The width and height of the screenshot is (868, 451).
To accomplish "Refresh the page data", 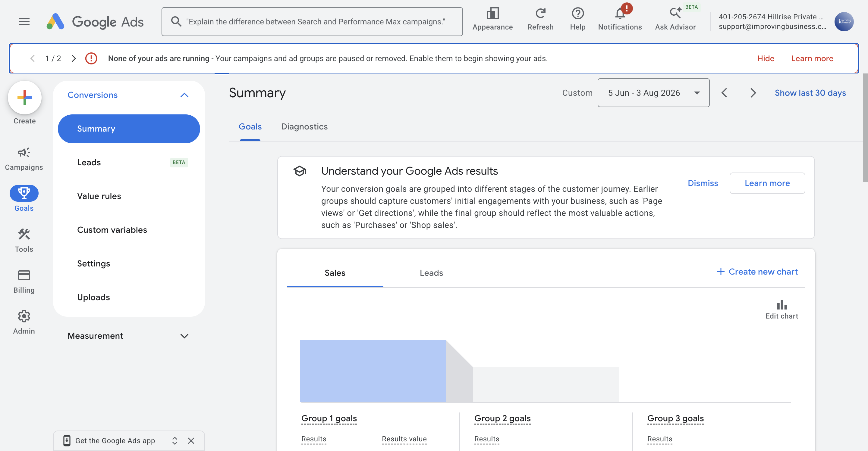I will click(x=540, y=19).
